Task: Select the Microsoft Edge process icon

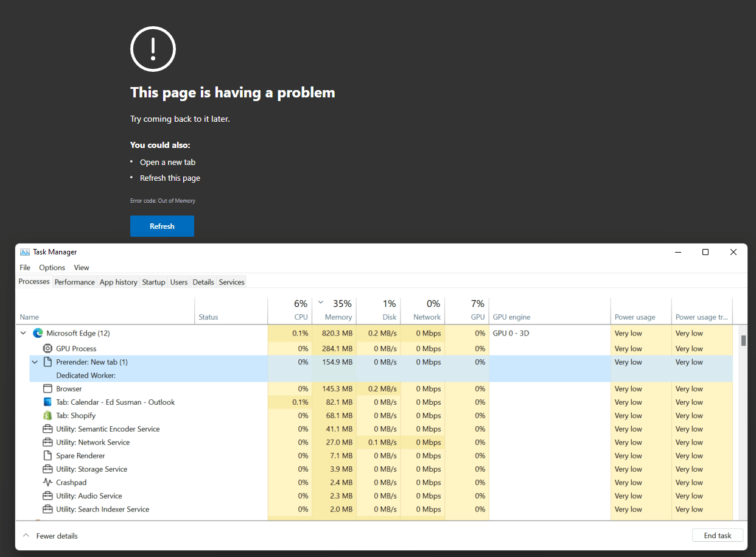Action: [x=38, y=333]
